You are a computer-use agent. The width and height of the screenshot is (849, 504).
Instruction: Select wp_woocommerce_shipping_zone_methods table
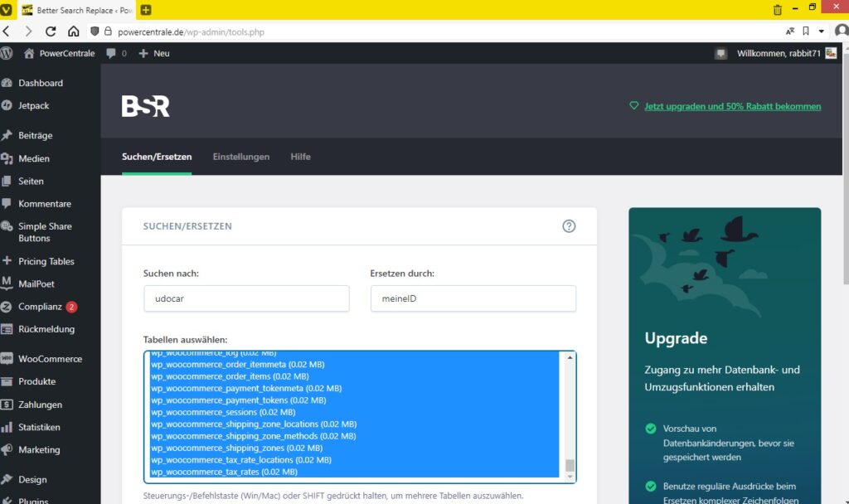click(355, 436)
